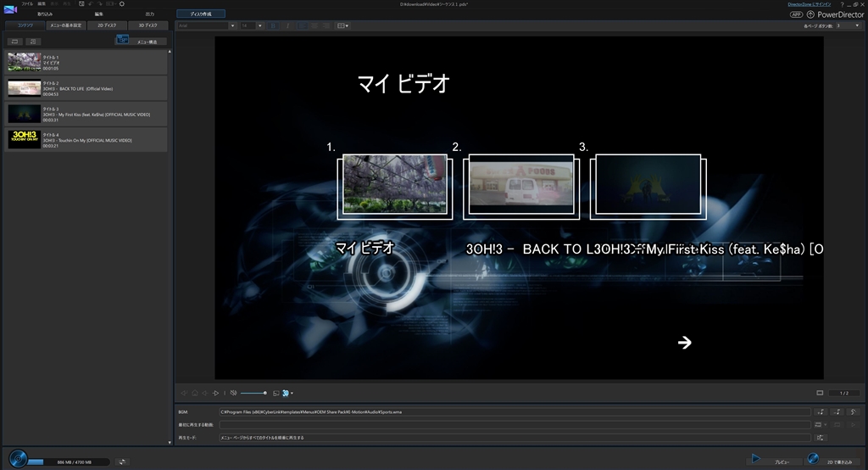Screen dimensions: 868x470
Task: Open the 2D ディスク tab
Action: 107,25
